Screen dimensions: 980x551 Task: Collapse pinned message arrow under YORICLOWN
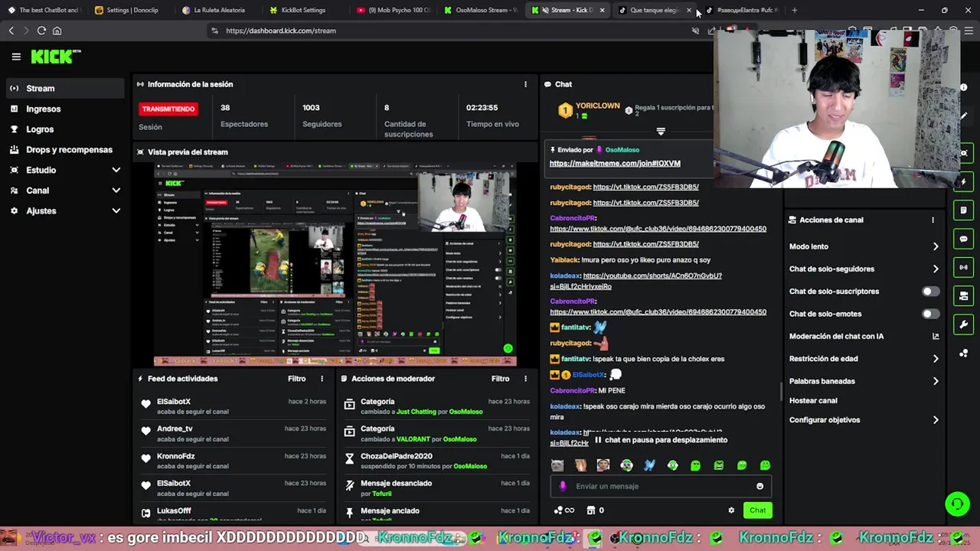pos(661,132)
